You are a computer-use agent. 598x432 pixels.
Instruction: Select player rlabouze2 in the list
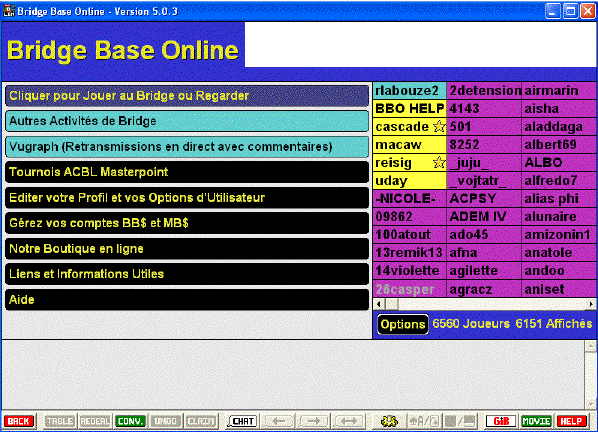(x=410, y=91)
